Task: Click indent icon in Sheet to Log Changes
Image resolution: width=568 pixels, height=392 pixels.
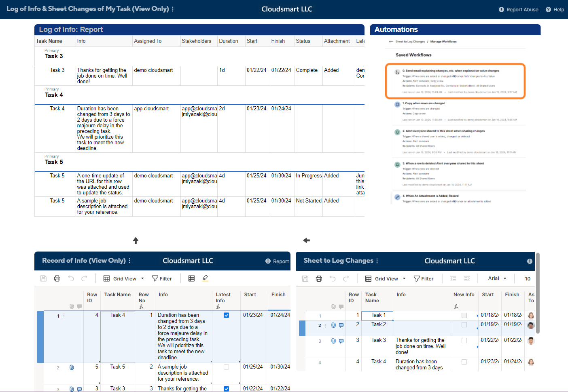Action: (x=467, y=278)
